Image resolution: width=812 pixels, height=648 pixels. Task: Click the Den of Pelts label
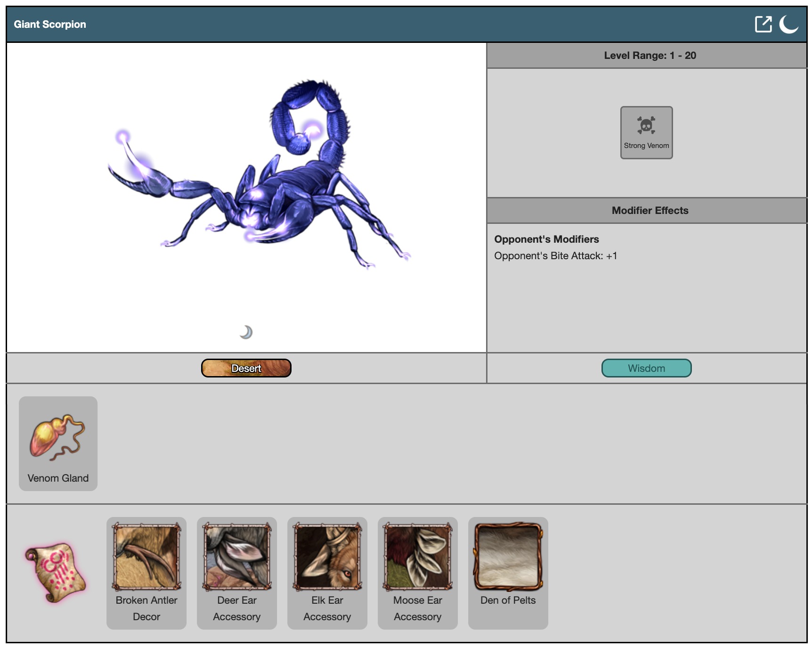coord(508,600)
